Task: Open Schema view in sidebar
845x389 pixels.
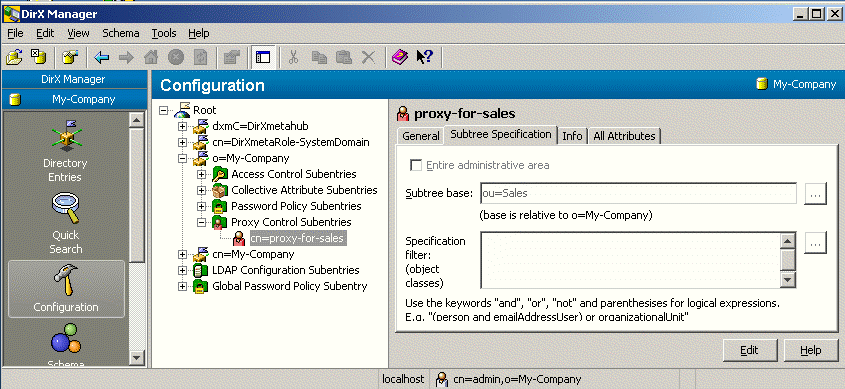Action: pyautogui.click(x=65, y=345)
